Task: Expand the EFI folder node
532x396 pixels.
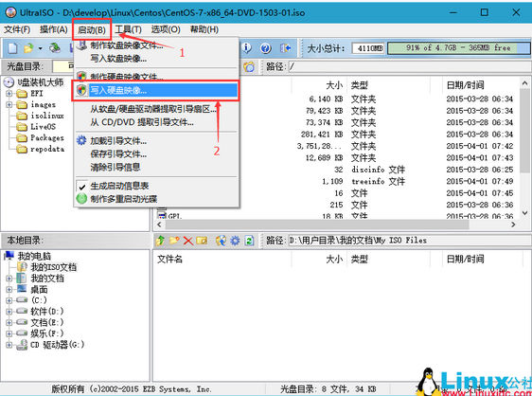Action: tap(9, 93)
